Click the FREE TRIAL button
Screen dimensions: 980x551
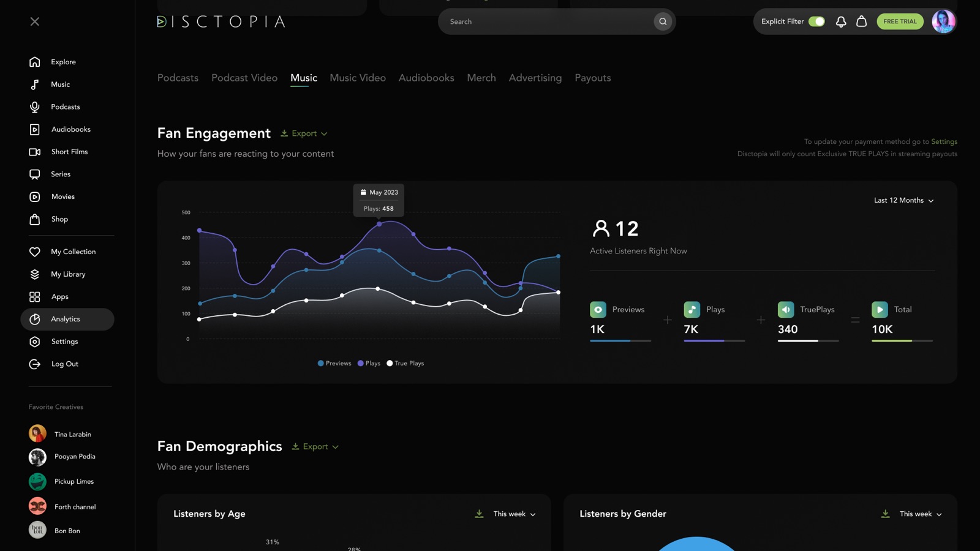900,21
